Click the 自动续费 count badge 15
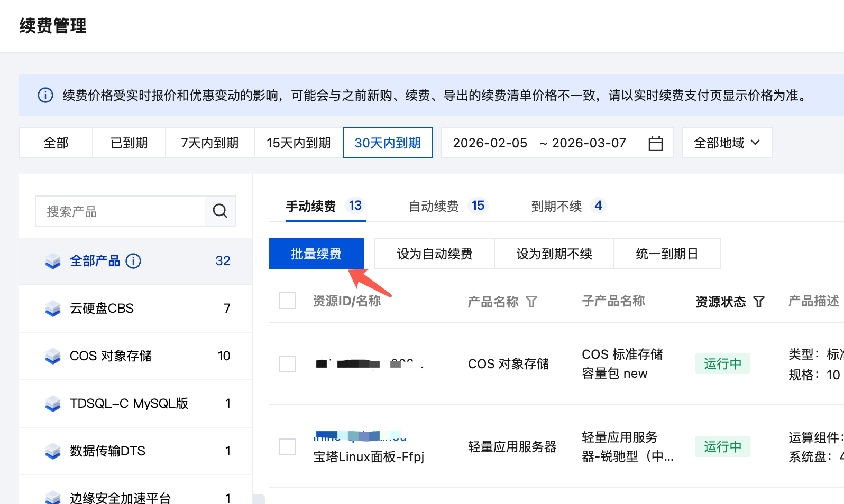The image size is (844, 504). click(x=478, y=206)
